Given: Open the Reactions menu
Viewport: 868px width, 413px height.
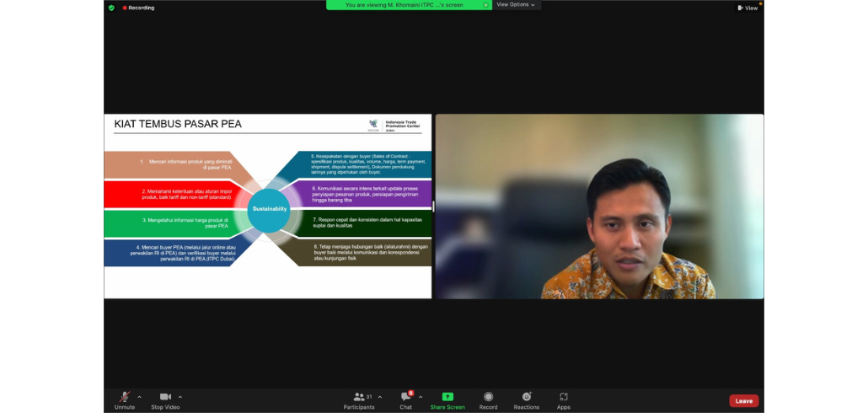Looking at the screenshot, I should [527, 397].
